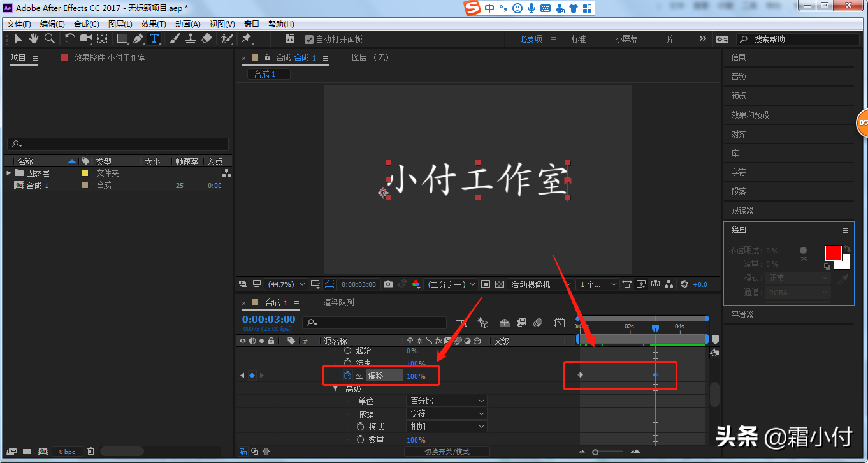Viewport: 868px width, 463px height.
Task: Click the red foreground color swatch
Action: coord(833,253)
